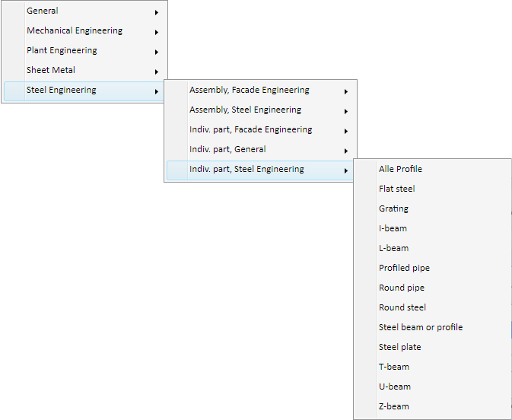Choose Alle Profile from the list
Image resolution: width=512 pixels, height=420 pixels.
pos(433,169)
